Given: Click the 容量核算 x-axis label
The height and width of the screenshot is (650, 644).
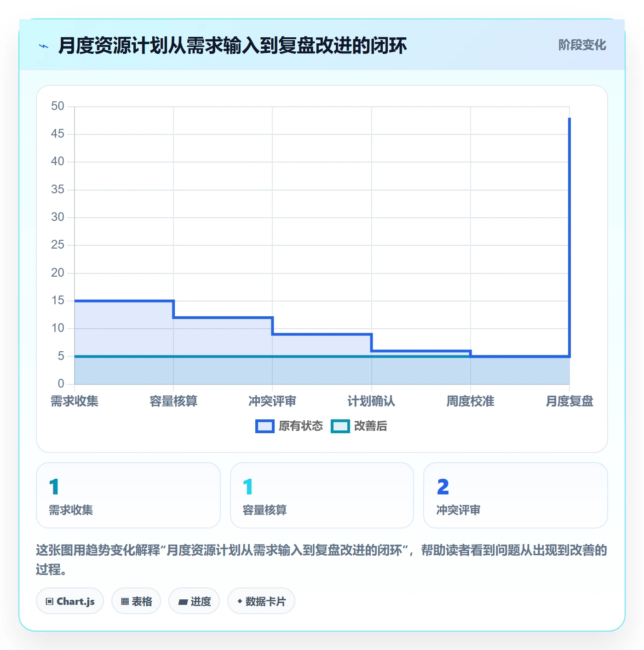Looking at the screenshot, I should point(173,401).
